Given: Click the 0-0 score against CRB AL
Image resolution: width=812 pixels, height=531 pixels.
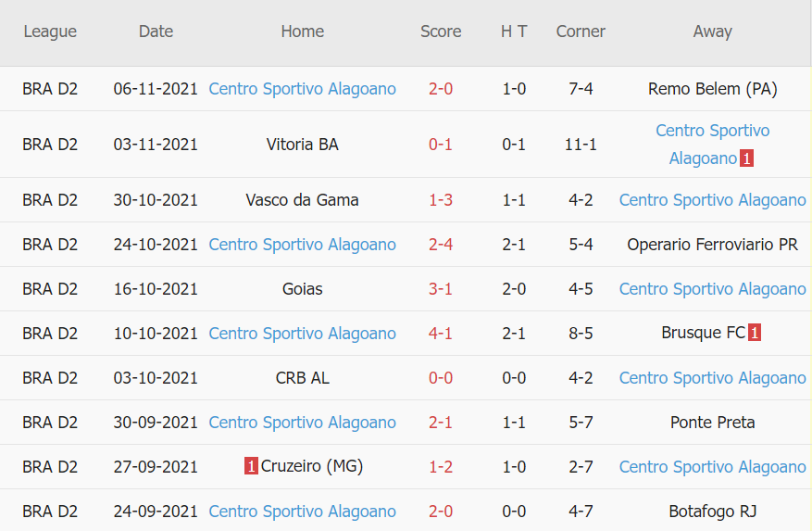Looking at the screenshot, I should click(x=441, y=378).
